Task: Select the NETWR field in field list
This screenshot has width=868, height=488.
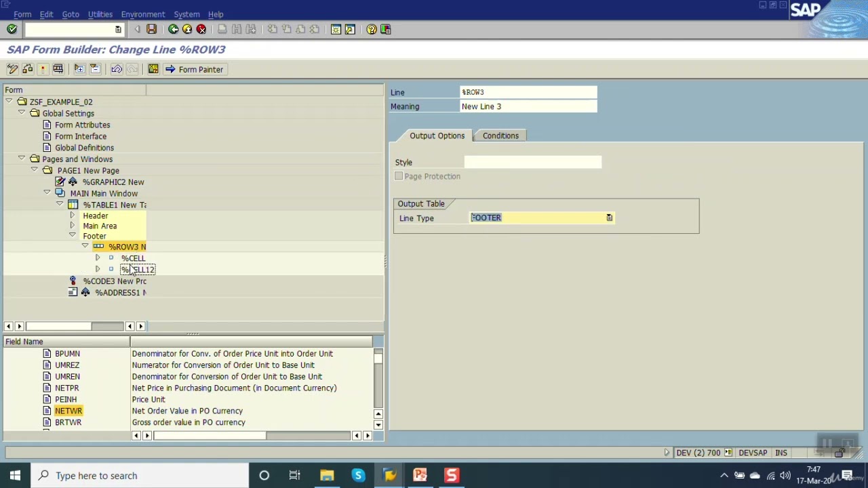Action: point(68,411)
